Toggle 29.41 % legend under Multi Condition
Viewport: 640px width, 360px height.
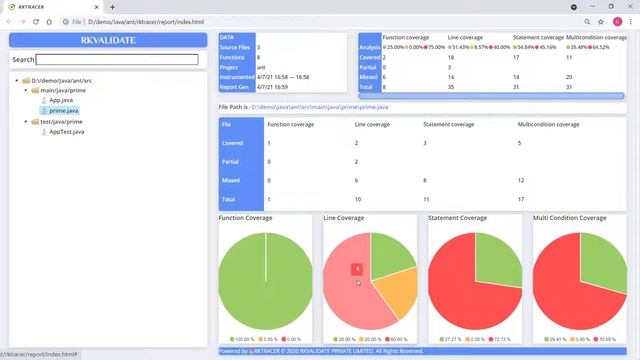pos(556,340)
